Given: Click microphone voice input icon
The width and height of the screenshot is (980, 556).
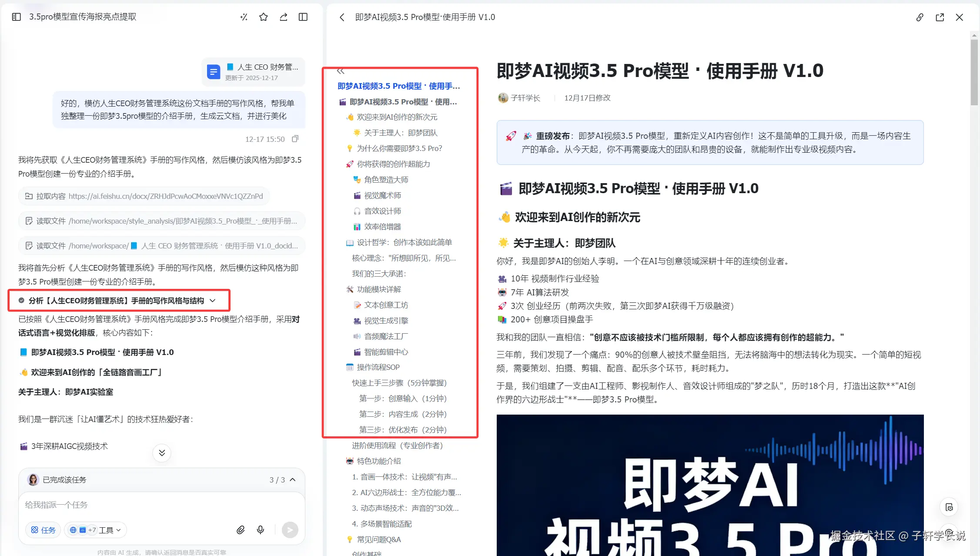Looking at the screenshot, I should [261, 529].
